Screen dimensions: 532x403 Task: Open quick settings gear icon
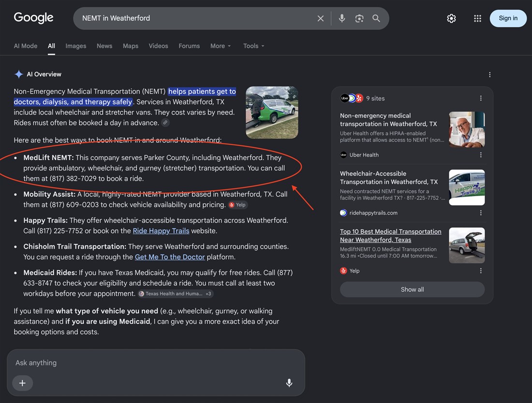451,18
